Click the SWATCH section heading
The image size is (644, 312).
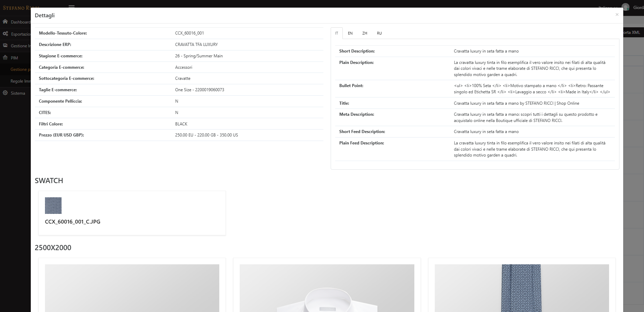coord(49,181)
